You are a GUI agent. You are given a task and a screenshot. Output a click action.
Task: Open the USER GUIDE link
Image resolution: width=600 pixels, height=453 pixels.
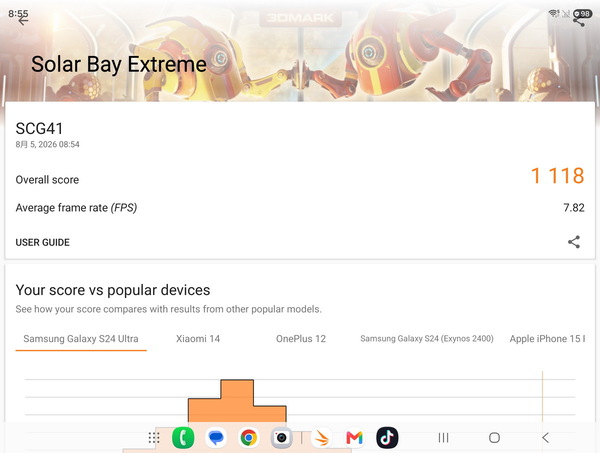[x=42, y=243]
